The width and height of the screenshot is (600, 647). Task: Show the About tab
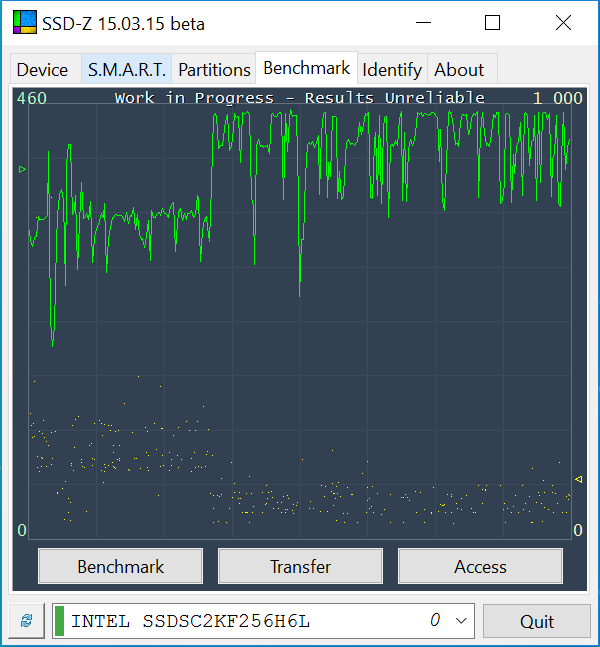[459, 70]
